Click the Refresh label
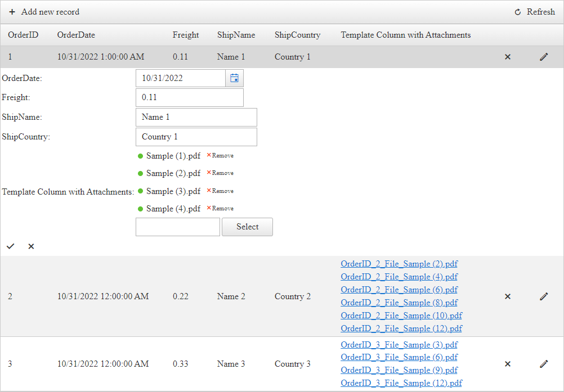 [541, 12]
